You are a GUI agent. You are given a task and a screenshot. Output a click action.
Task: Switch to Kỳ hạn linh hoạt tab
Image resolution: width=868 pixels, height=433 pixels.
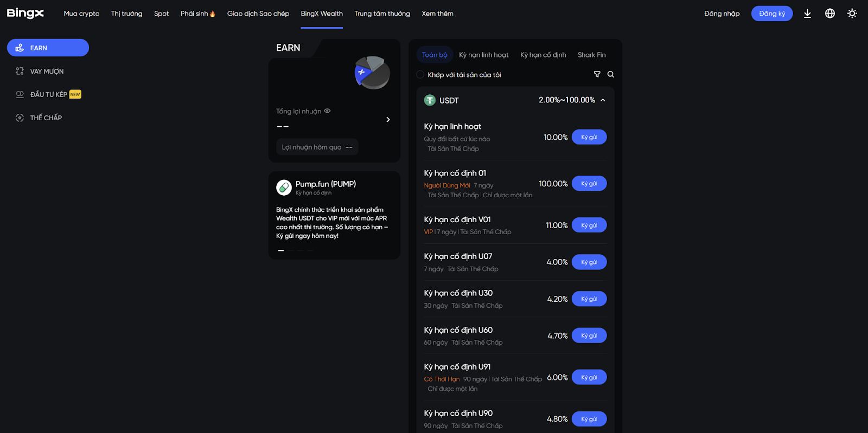(x=484, y=55)
